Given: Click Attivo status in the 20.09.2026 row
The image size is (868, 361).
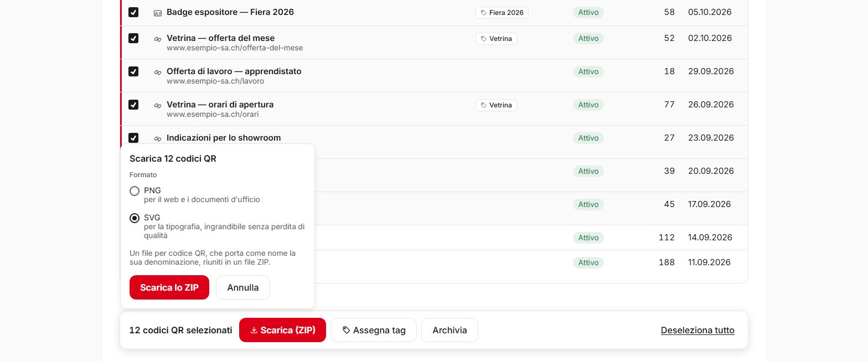Looking at the screenshot, I should click(x=588, y=171).
